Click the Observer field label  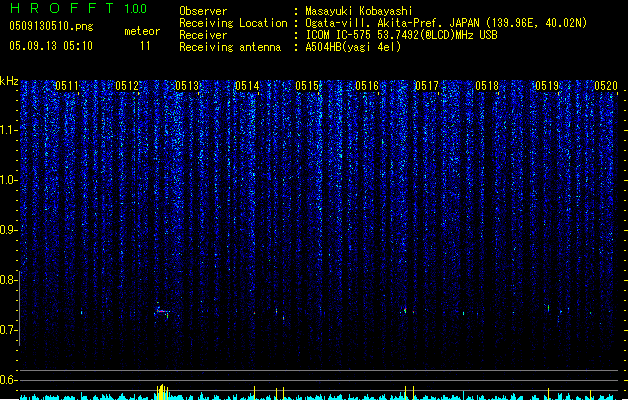click(203, 11)
